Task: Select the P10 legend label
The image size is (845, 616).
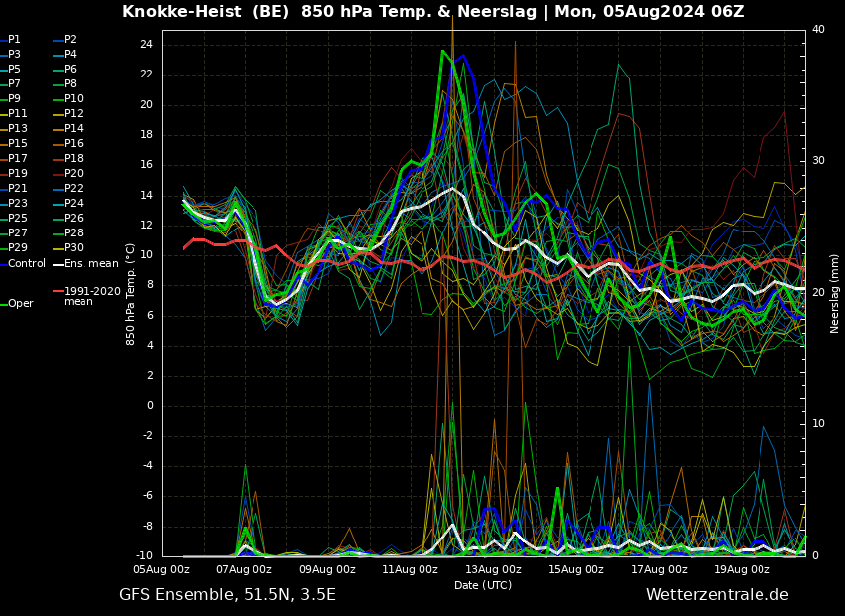Action: coord(73,99)
